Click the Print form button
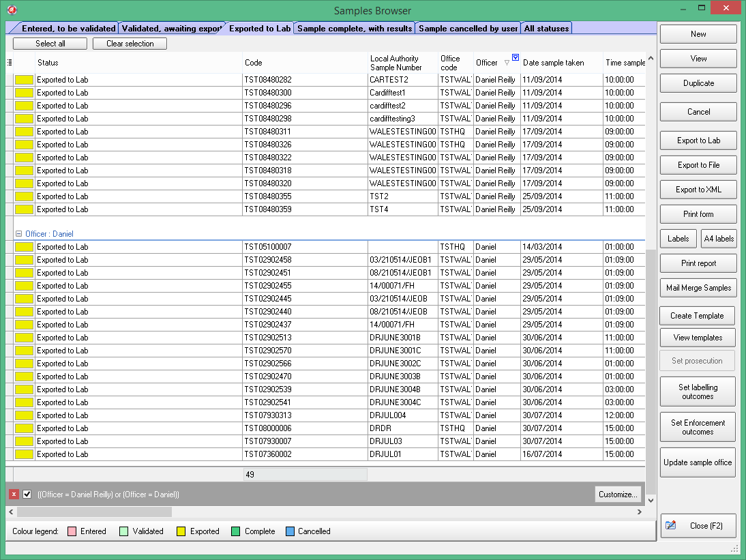Screen dimensions: 746x560 click(x=698, y=214)
